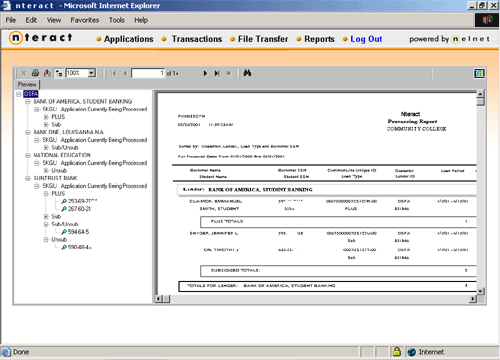Open the magnifier entry 594-64-5 in the tree
Viewport: 500px width, 360px height.
pos(75,232)
